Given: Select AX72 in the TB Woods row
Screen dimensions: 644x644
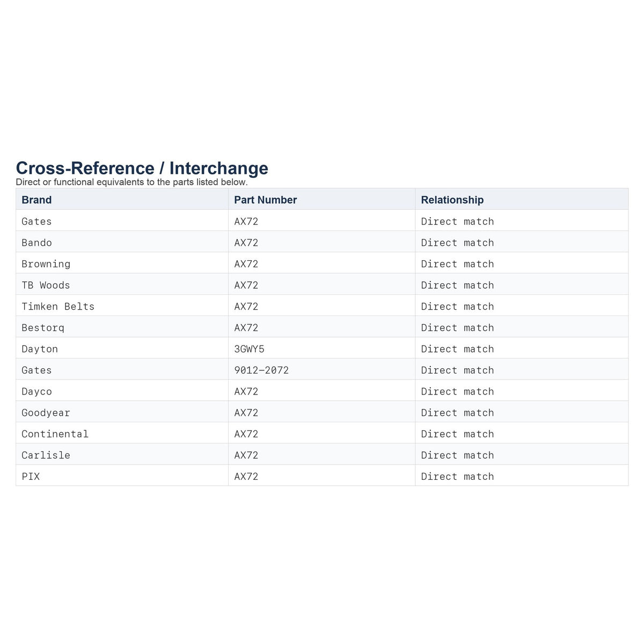Looking at the screenshot, I should [246, 285].
